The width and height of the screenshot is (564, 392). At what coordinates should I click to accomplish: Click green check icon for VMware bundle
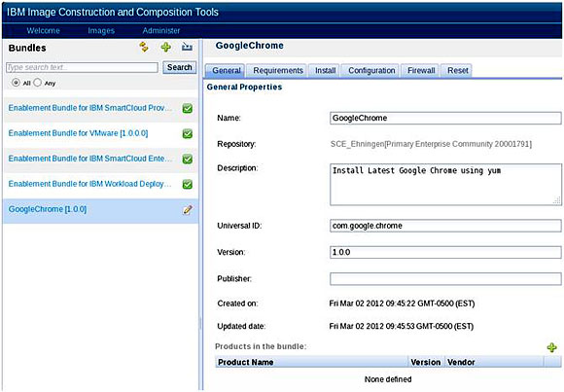[187, 133]
